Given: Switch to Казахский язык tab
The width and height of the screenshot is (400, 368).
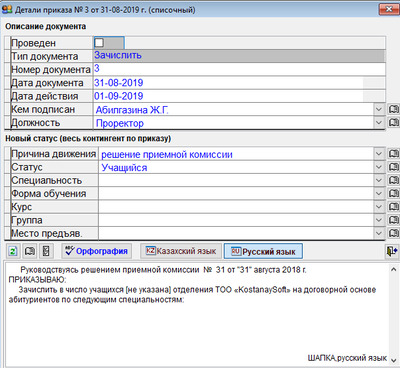Looking at the screenshot, I should pyautogui.click(x=181, y=251).
